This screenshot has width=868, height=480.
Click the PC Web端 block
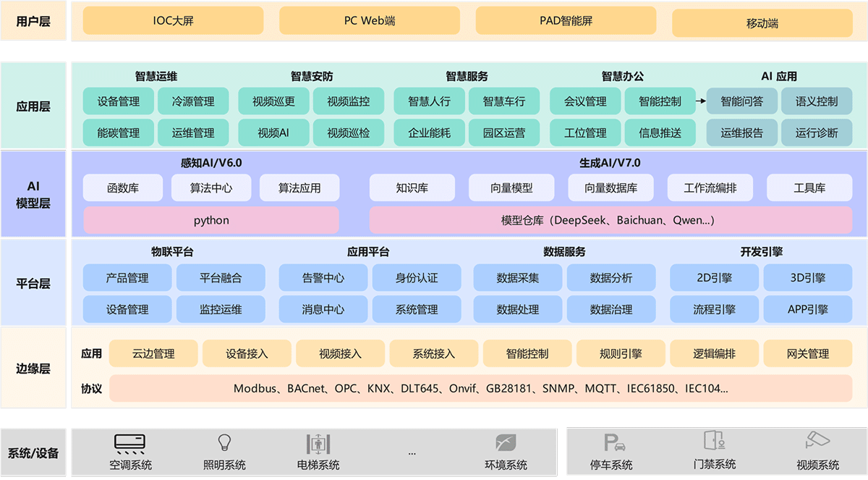point(369,21)
